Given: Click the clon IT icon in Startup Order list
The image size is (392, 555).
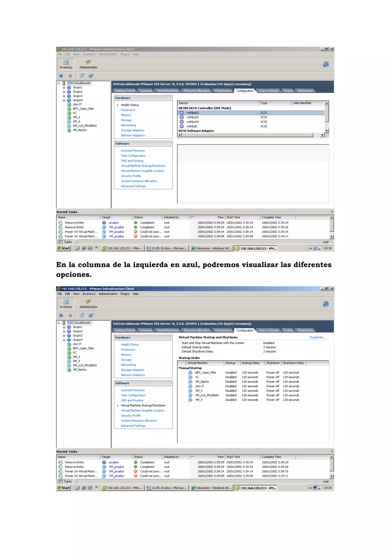Looking at the screenshot, I should (x=190, y=386).
